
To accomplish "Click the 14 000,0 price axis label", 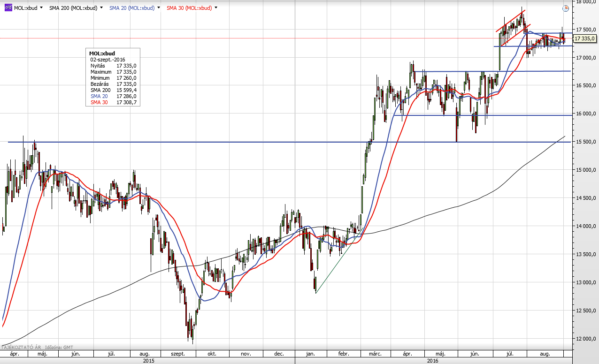I will click(x=586, y=226).
